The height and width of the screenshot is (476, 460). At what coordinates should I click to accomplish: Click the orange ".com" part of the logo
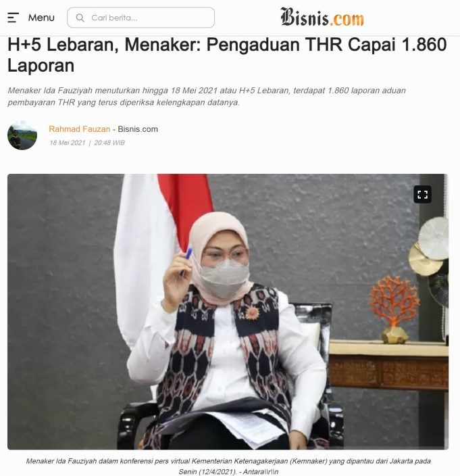click(x=347, y=19)
